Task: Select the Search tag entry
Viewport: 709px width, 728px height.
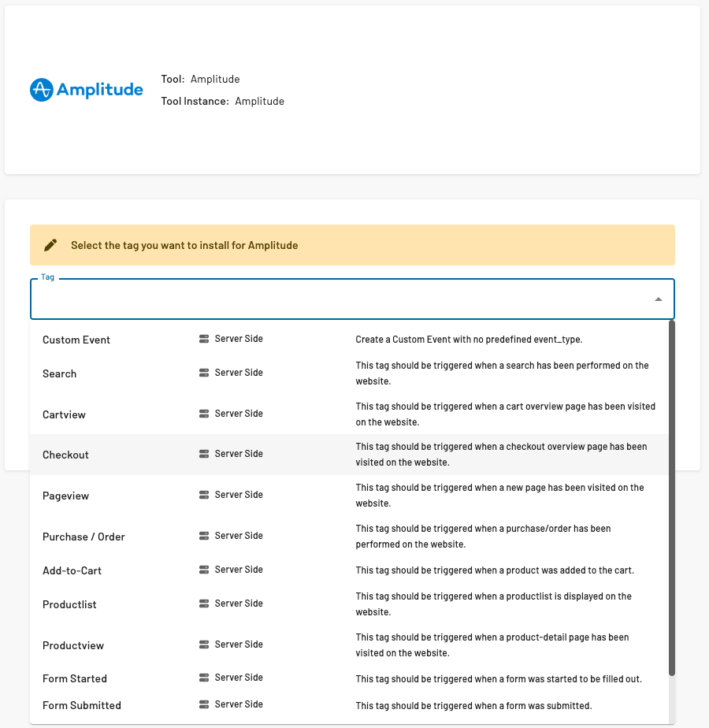Action: coord(60,373)
